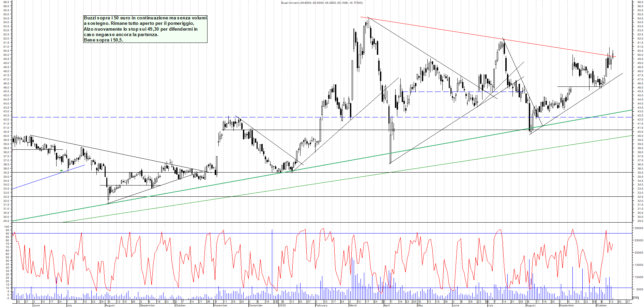
Task: Select the long dashed blue horizontal line
Action: (x=136, y=117)
